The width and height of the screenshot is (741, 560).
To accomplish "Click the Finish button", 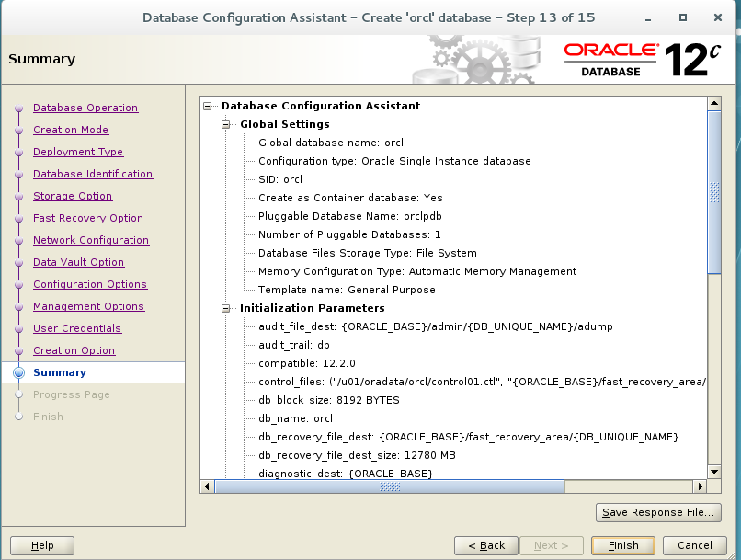I will pyautogui.click(x=623, y=545).
